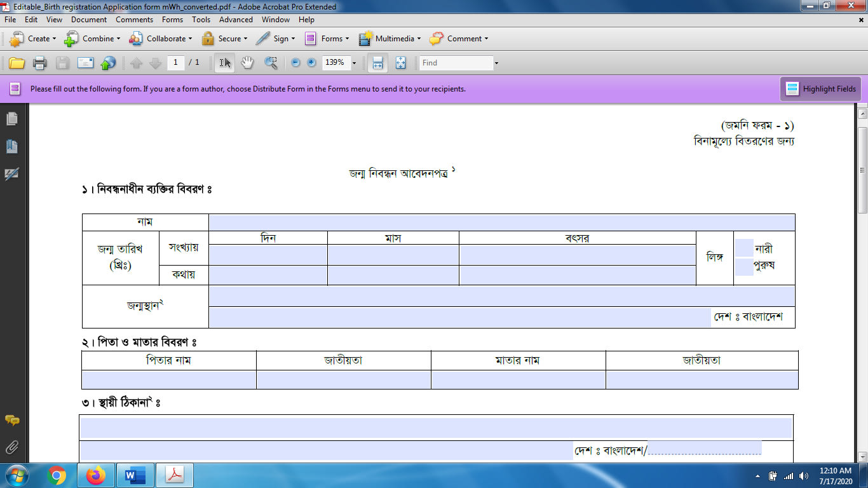This screenshot has height=488, width=868.
Task: Open the Windows Start menu
Action: [16, 475]
